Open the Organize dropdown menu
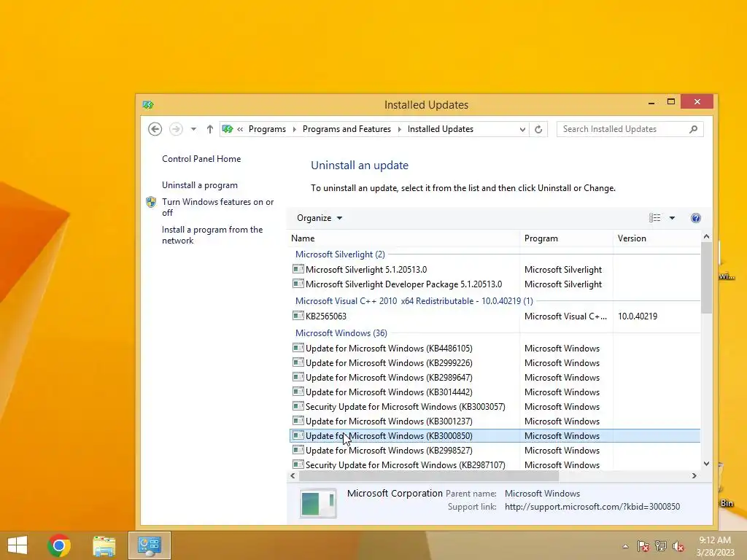This screenshot has height=560, width=747. pos(320,217)
